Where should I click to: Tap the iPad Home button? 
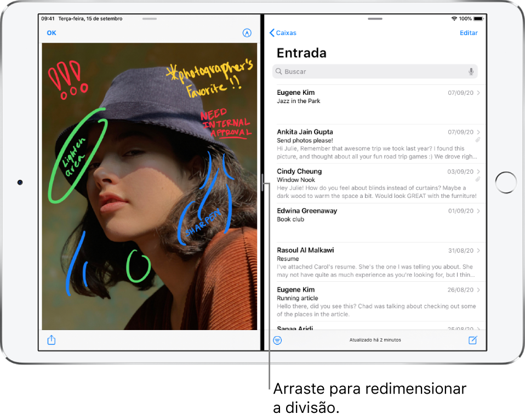pyautogui.click(x=506, y=183)
